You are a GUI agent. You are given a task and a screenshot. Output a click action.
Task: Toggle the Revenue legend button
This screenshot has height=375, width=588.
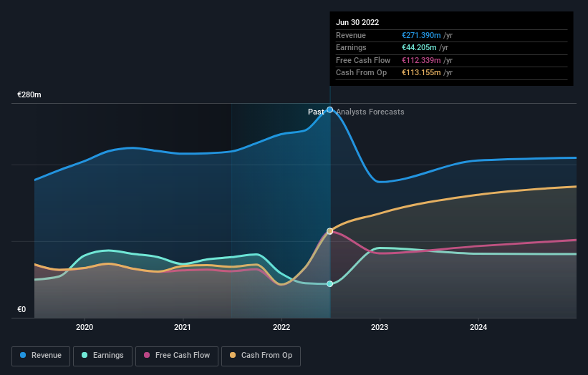[x=41, y=356]
